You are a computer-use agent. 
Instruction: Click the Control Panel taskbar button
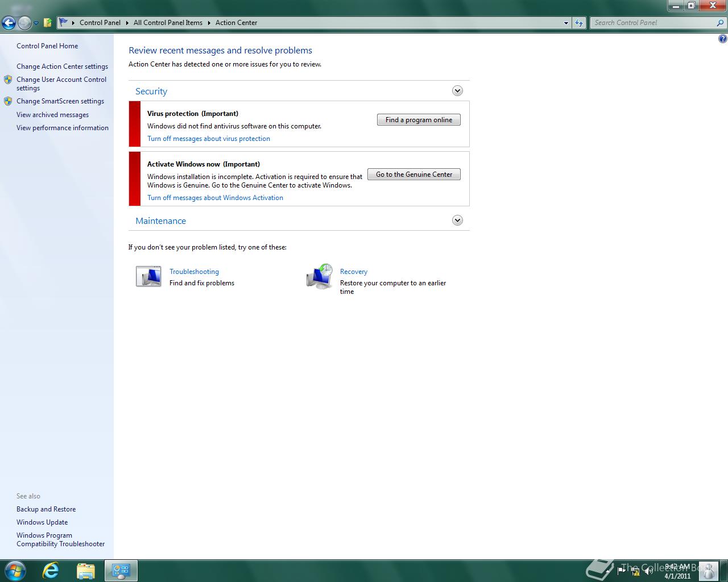(x=121, y=571)
